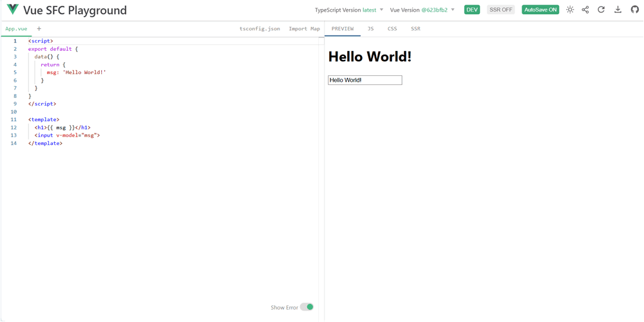644x322 pixels.
Task: Click the Hello World! input field
Action: [x=365, y=80]
